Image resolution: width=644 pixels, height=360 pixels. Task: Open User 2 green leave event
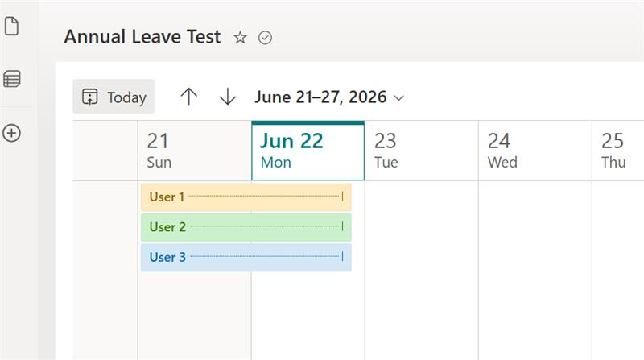pyautogui.click(x=246, y=227)
